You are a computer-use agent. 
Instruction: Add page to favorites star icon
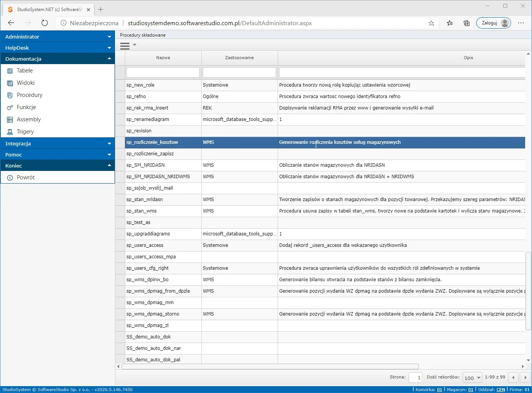coord(431,23)
